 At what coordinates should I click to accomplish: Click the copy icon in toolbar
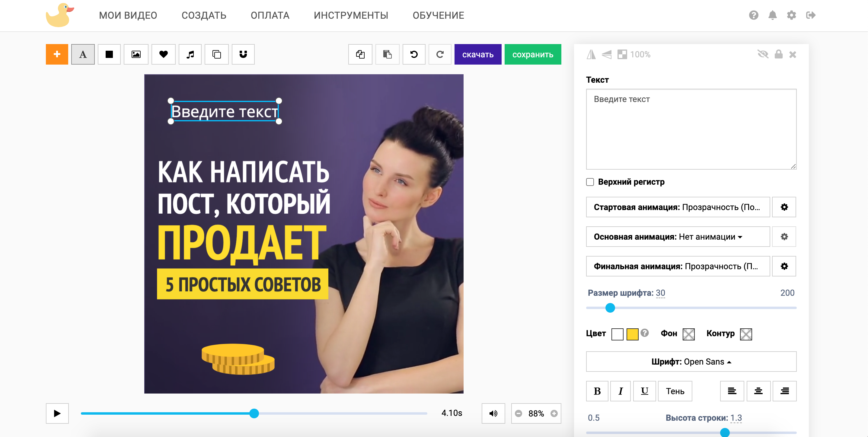[x=360, y=54]
